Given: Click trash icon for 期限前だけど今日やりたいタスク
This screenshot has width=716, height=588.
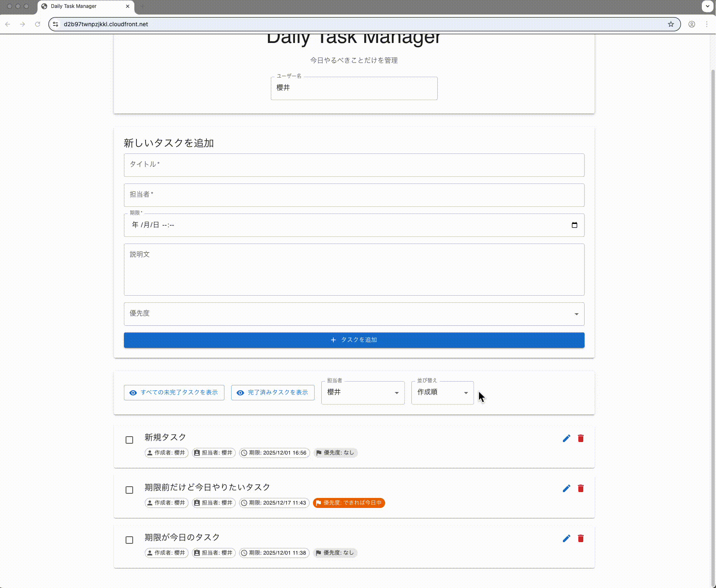Looking at the screenshot, I should (580, 488).
